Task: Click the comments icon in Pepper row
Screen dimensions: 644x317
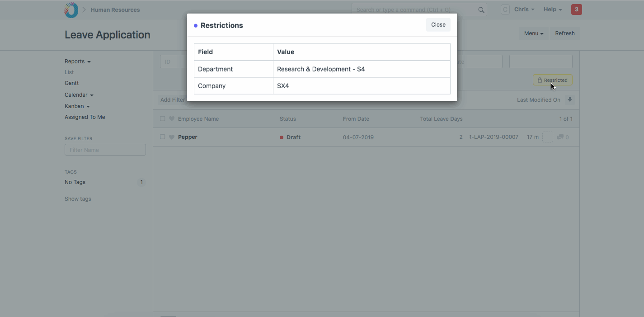Action: [x=560, y=137]
